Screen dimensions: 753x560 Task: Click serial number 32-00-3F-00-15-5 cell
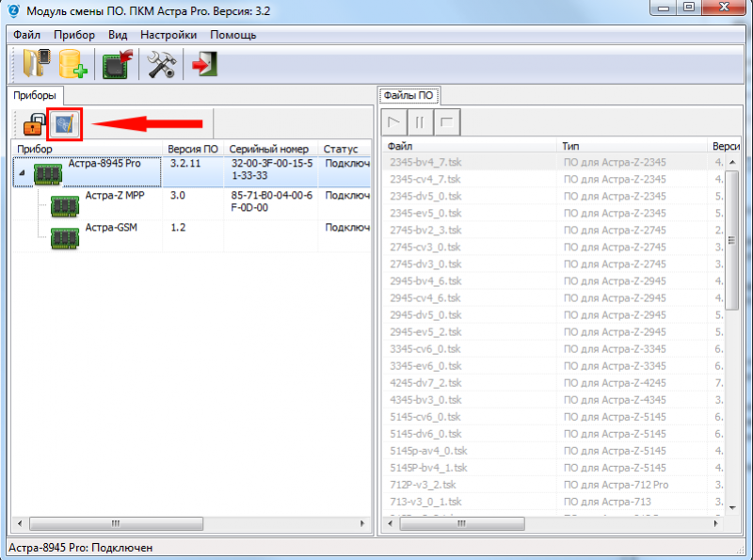271,169
